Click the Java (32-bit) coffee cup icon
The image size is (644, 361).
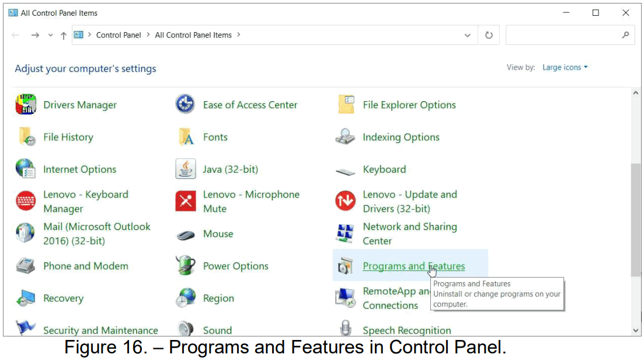tap(185, 169)
